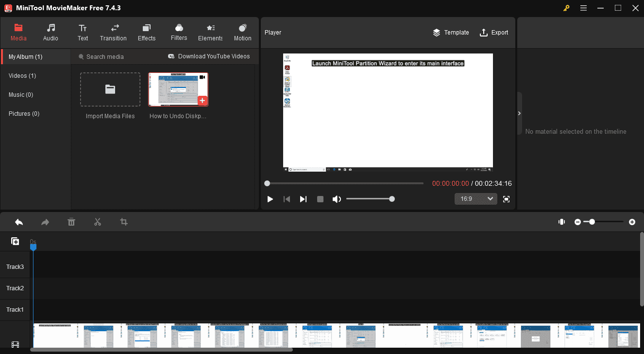Expand the collapsed properties panel arrow

click(519, 113)
